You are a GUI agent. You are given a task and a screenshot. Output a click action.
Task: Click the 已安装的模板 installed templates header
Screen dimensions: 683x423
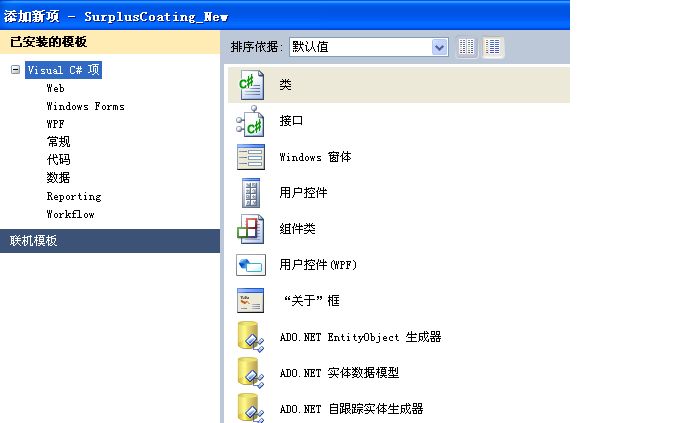coord(110,42)
